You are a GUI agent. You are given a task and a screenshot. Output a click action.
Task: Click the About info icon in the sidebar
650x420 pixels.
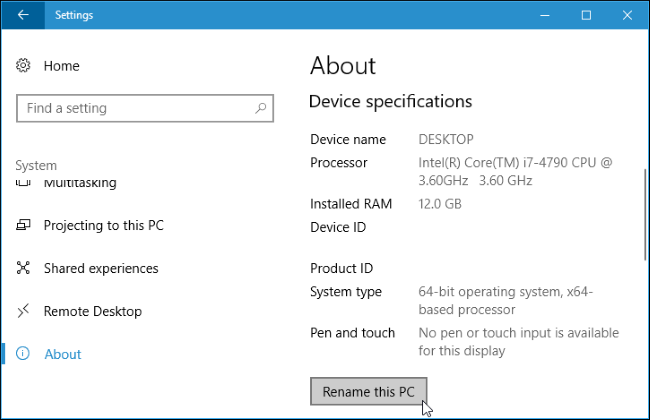pos(24,354)
